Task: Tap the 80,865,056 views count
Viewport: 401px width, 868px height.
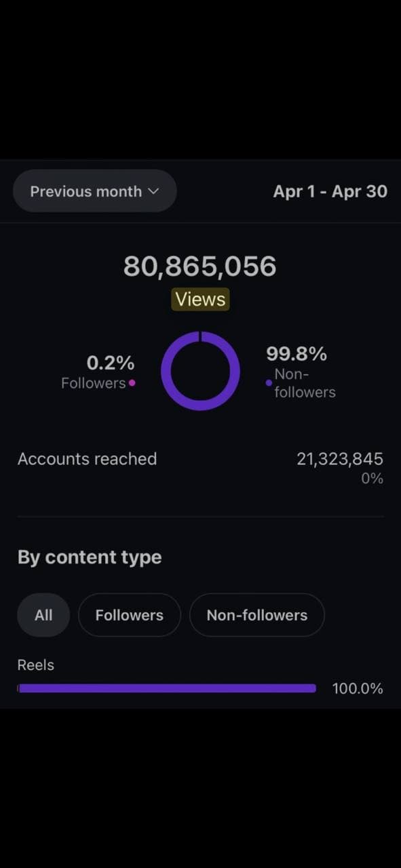Action: (x=200, y=266)
